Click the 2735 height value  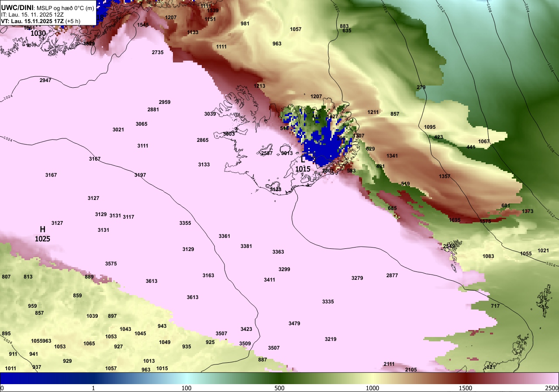[x=158, y=52]
